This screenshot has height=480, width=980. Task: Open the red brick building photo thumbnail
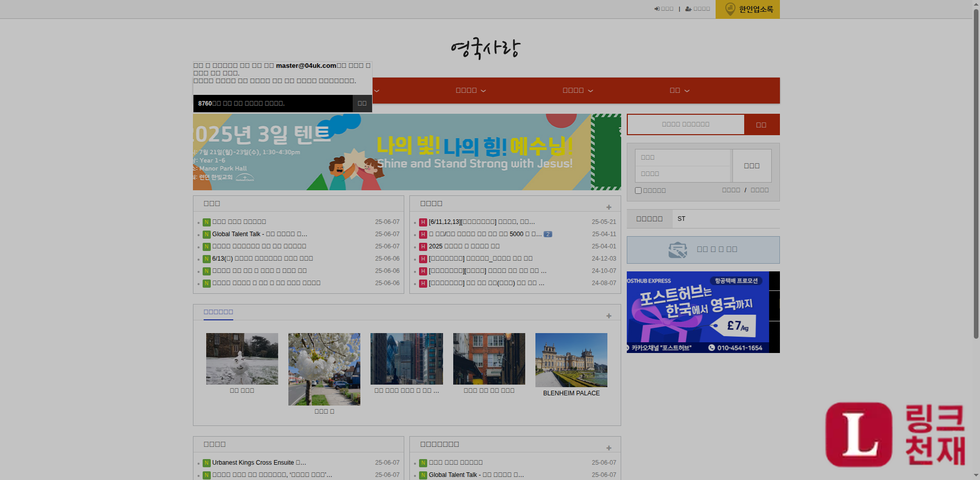[489, 359]
